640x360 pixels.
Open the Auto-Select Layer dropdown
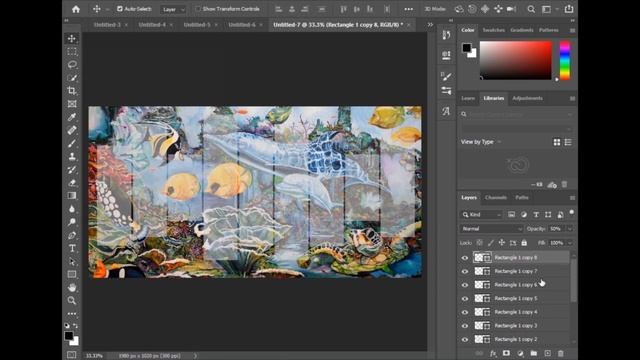pyautogui.click(x=173, y=9)
